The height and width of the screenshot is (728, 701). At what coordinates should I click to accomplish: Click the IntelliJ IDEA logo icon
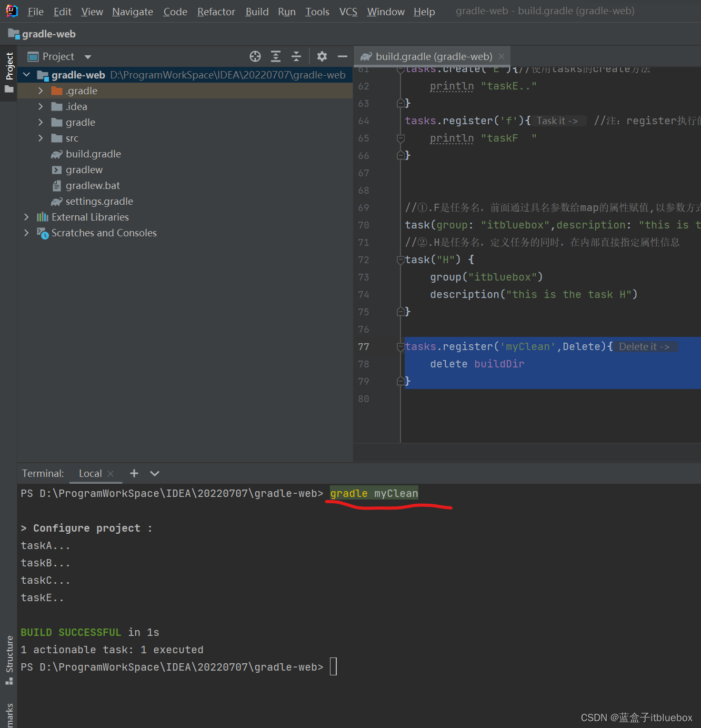tap(12, 11)
